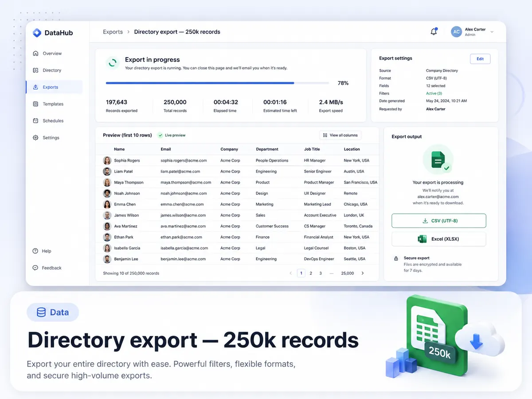Viewport: 532px width, 399px height.
Task: Click the Edit export settings button
Action: tap(480, 59)
